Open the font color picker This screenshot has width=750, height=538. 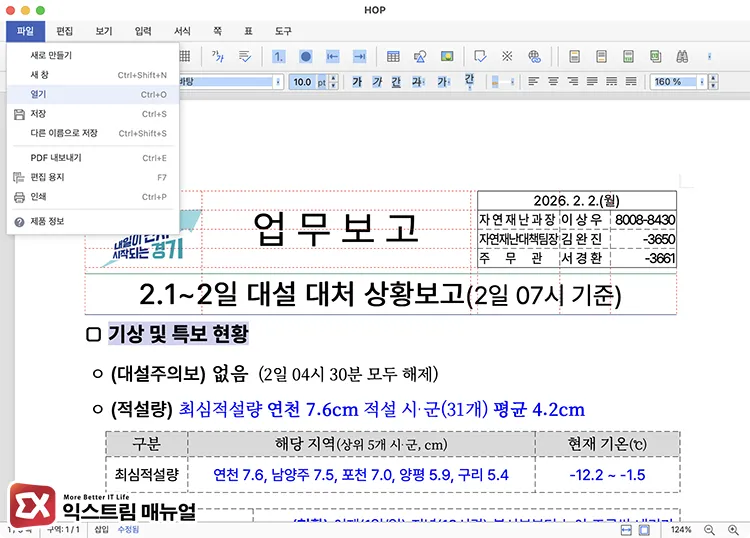tap(443, 82)
